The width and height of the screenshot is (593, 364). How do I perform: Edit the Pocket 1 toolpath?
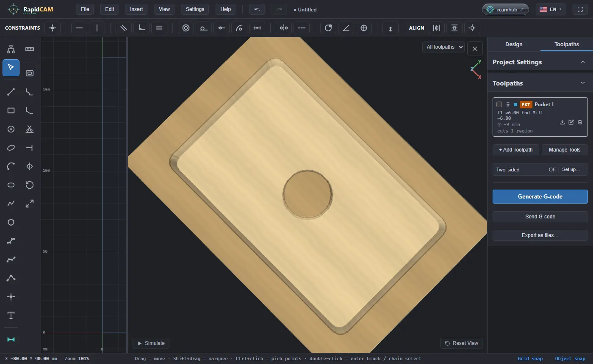pyautogui.click(x=571, y=122)
